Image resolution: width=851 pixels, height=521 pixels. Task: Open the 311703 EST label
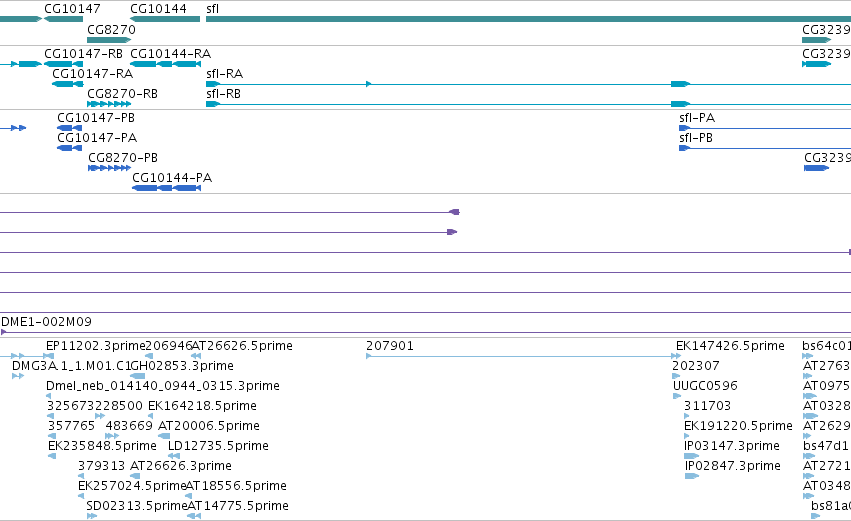coord(707,405)
